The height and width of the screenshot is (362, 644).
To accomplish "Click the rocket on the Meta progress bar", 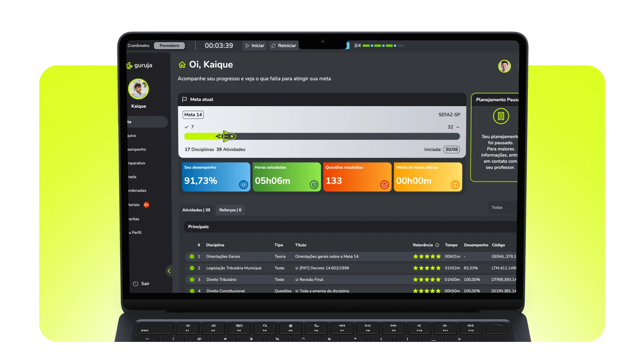I will coord(226,136).
